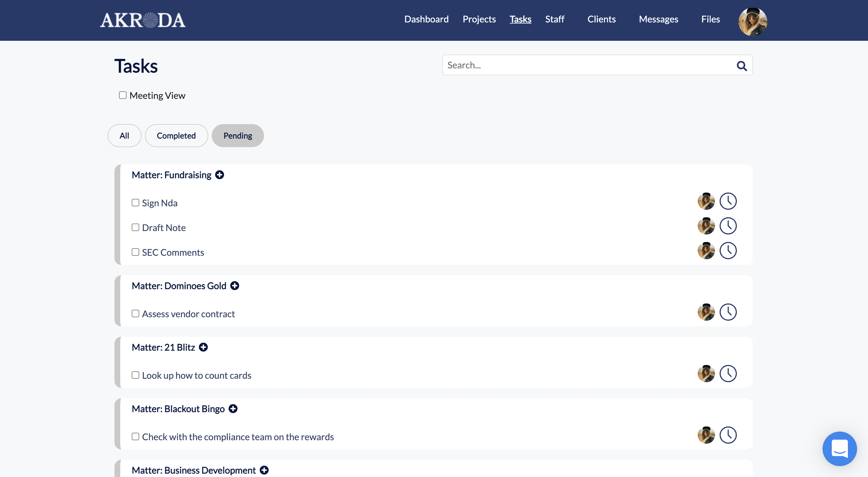Tick the compliance team rewards task checkbox
The image size is (868, 477).
point(135,436)
